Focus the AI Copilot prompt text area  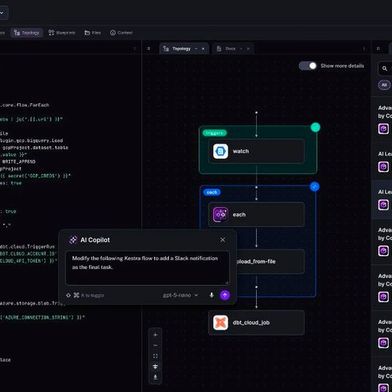click(x=147, y=268)
